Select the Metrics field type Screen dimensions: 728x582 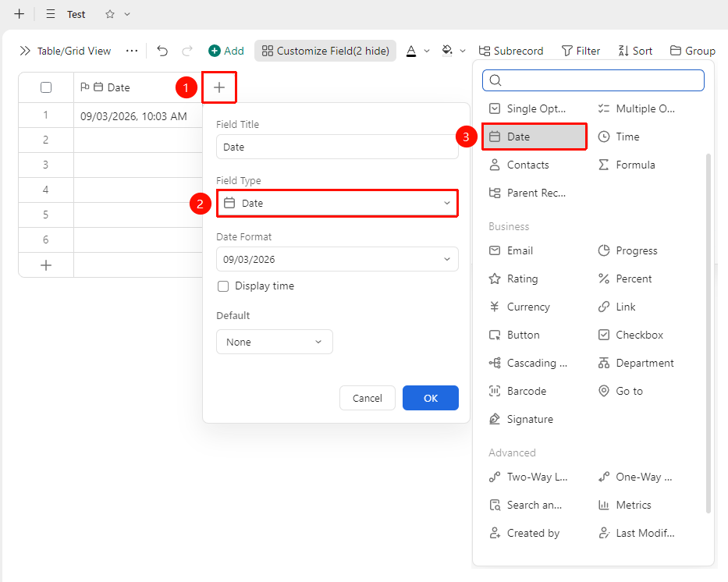click(x=624, y=505)
